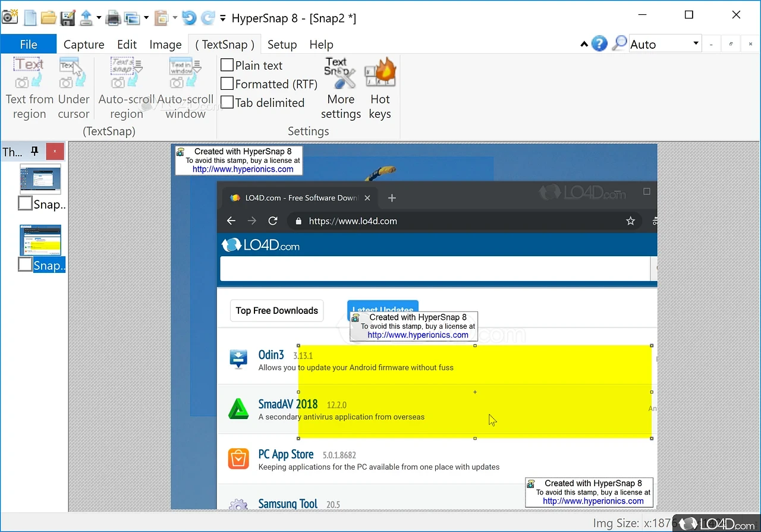Switch to the Image tab
The height and width of the screenshot is (532, 761).
[x=165, y=45]
